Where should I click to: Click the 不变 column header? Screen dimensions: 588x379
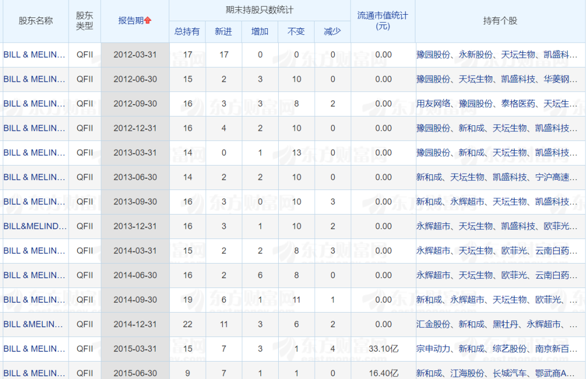click(296, 32)
